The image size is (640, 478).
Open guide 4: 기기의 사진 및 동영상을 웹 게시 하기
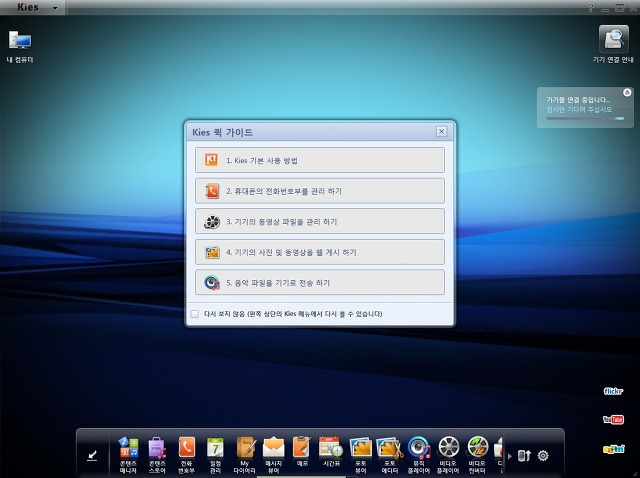pyautogui.click(x=320, y=252)
